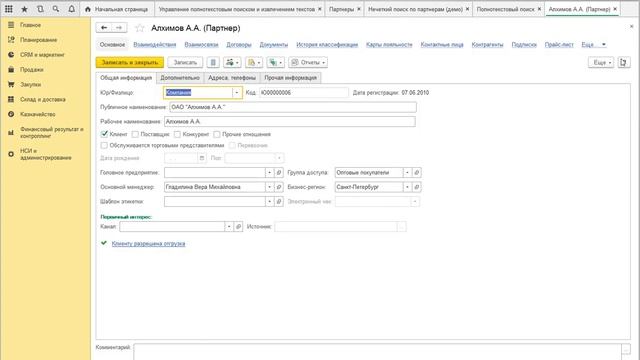This screenshot has width=640, height=360.
Task: Open История классификации link
Action: coord(327,44)
